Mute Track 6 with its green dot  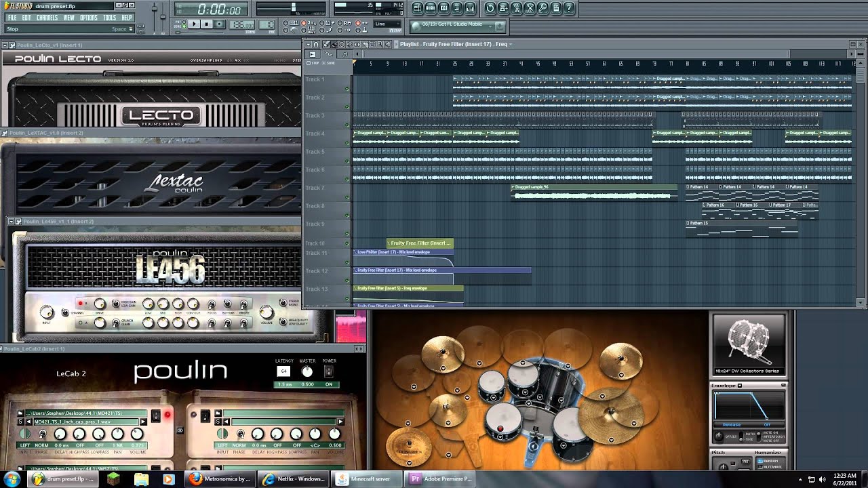347,179
